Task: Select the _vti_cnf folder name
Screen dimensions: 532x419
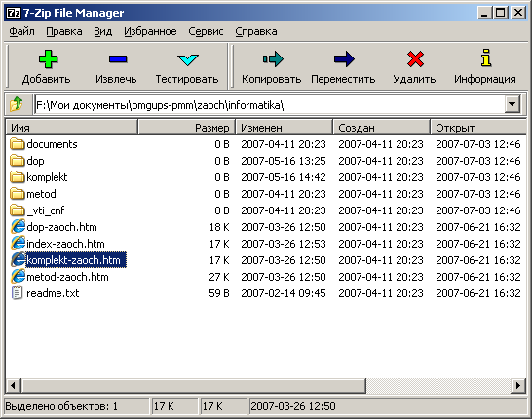Action: (x=46, y=210)
